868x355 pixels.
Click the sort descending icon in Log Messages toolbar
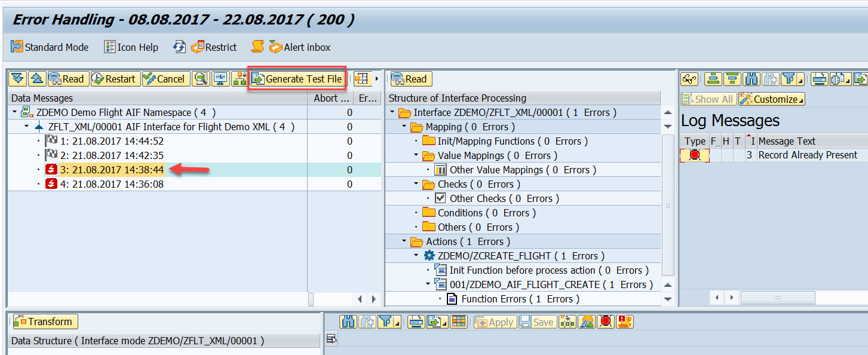click(732, 78)
